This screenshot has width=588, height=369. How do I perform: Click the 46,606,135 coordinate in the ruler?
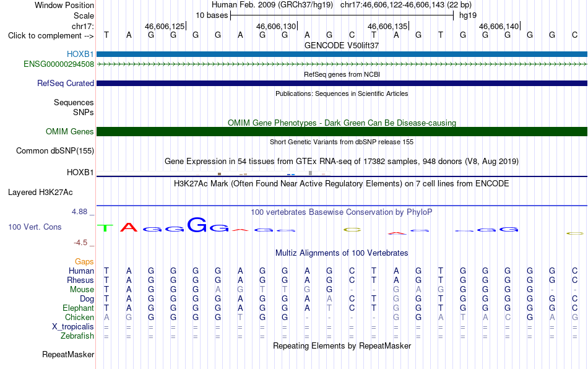tap(387, 26)
